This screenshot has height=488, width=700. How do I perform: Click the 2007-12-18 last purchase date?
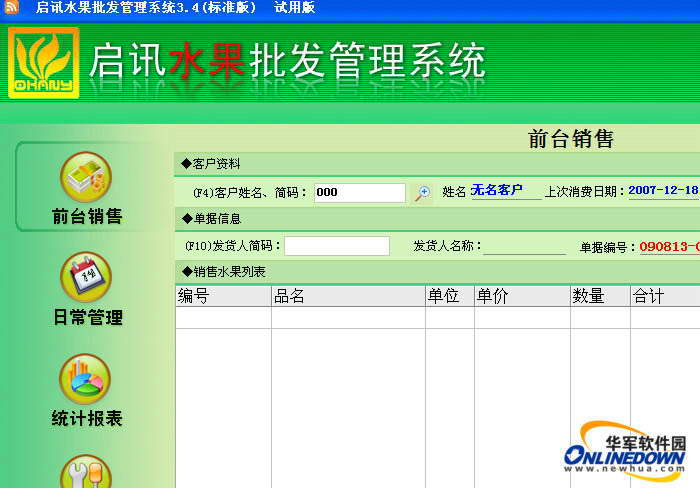[x=664, y=190]
